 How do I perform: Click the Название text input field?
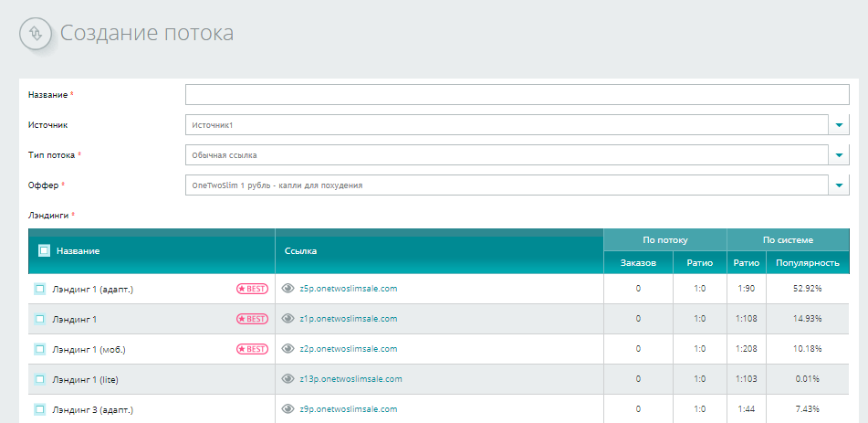(517, 95)
